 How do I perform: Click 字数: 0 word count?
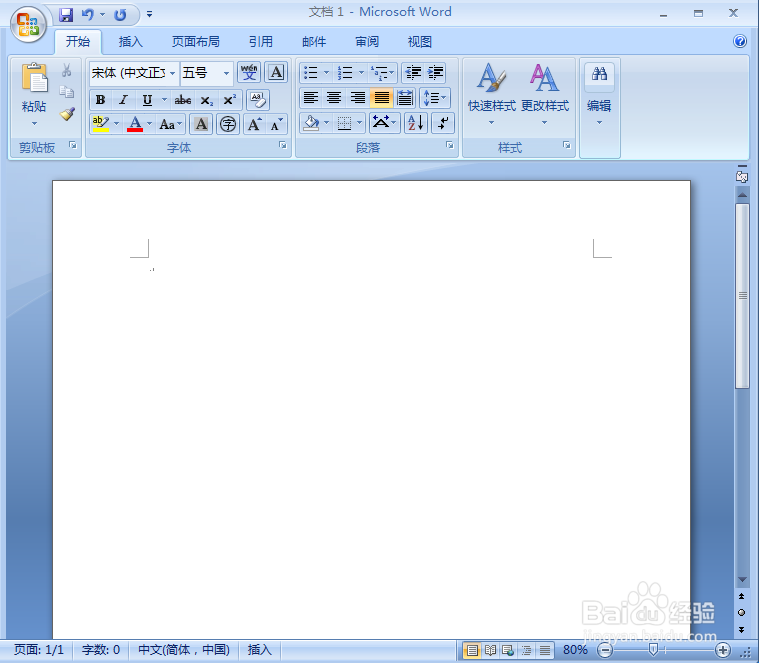click(101, 650)
